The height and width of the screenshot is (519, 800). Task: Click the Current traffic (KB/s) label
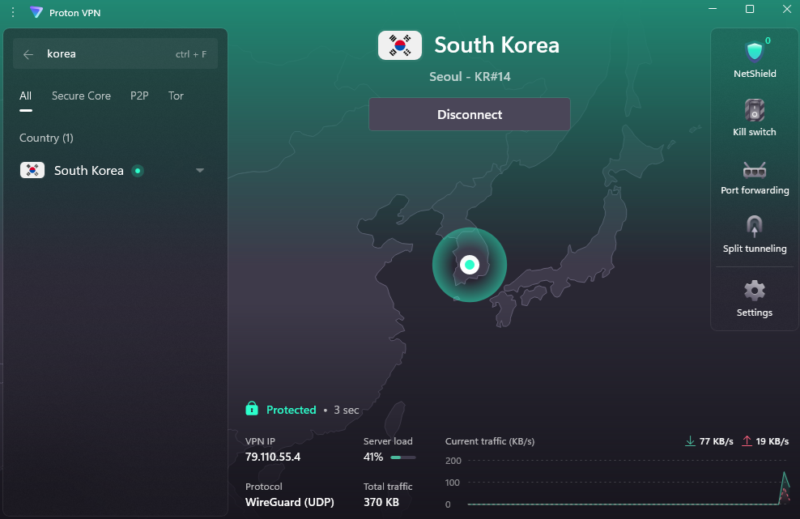(x=490, y=441)
